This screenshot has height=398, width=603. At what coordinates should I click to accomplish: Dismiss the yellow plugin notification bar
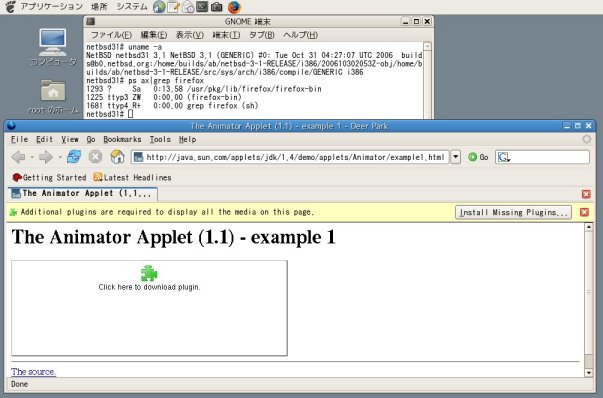pyautogui.click(x=584, y=212)
